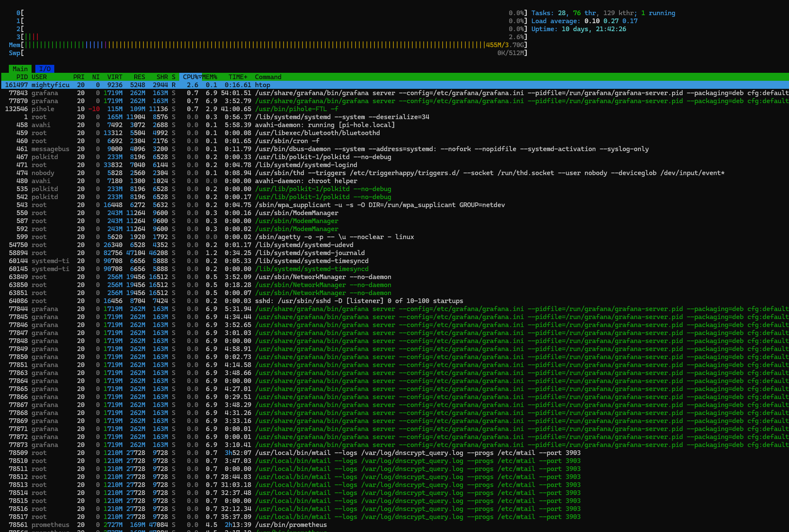Click the 455M/3.70G memory value
This screenshot has height=532, width=789.
505,45
